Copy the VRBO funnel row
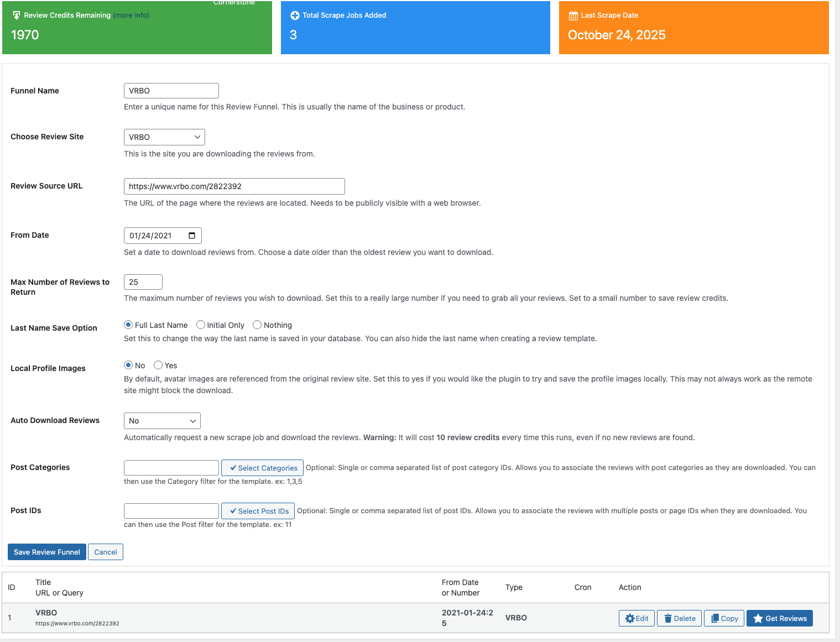Image resolution: width=840 pixels, height=642 pixels. (724, 618)
